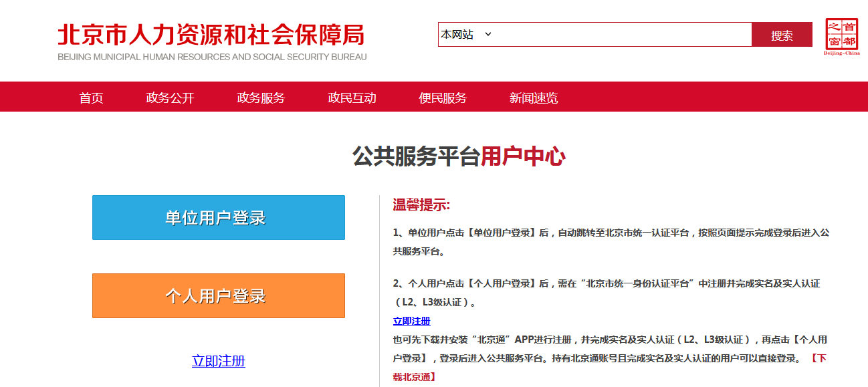Click the orange 个人用户登录 login button
The height and width of the screenshot is (387, 868).
(218, 295)
